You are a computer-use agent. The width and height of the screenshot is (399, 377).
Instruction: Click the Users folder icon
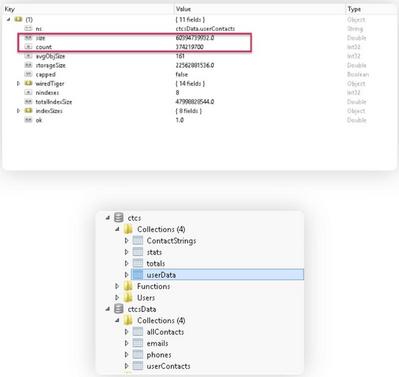click(128, 298)
